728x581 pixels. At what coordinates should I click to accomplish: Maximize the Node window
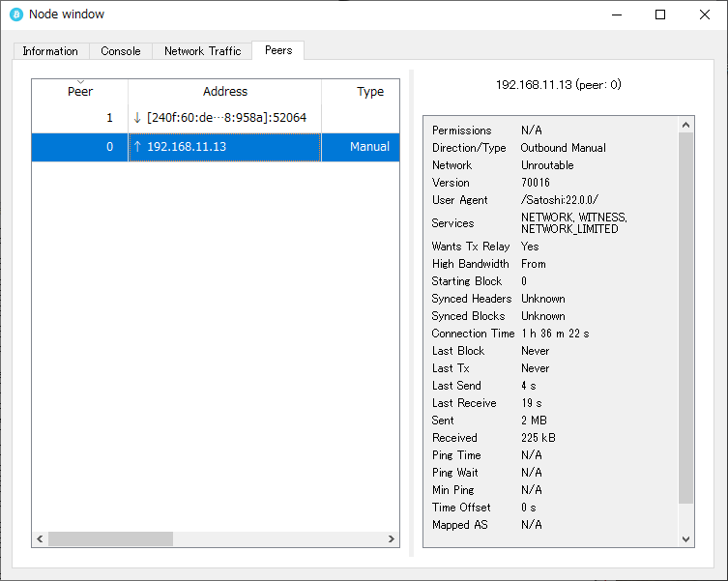tap(660, 15)
